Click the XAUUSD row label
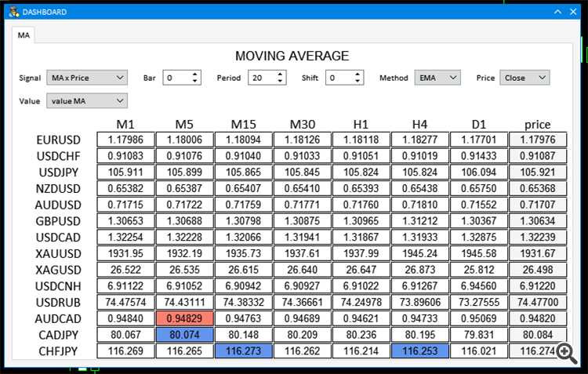 tap(58, 254)
